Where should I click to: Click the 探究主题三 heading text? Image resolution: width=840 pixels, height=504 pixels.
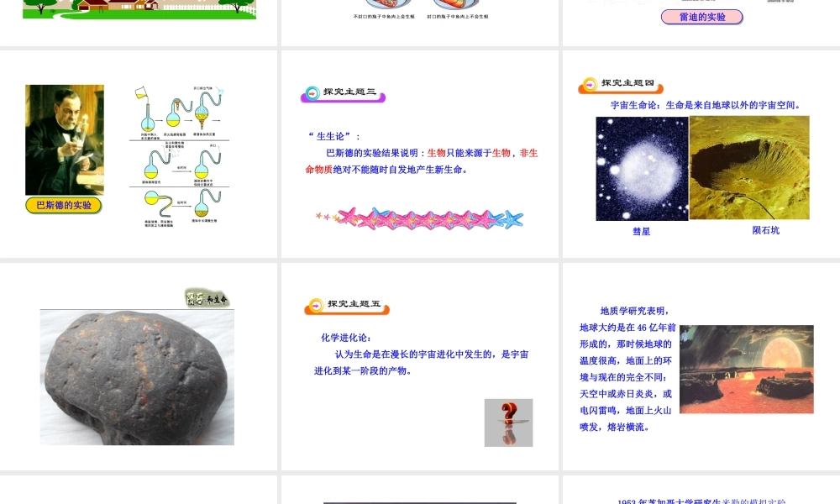349,92
